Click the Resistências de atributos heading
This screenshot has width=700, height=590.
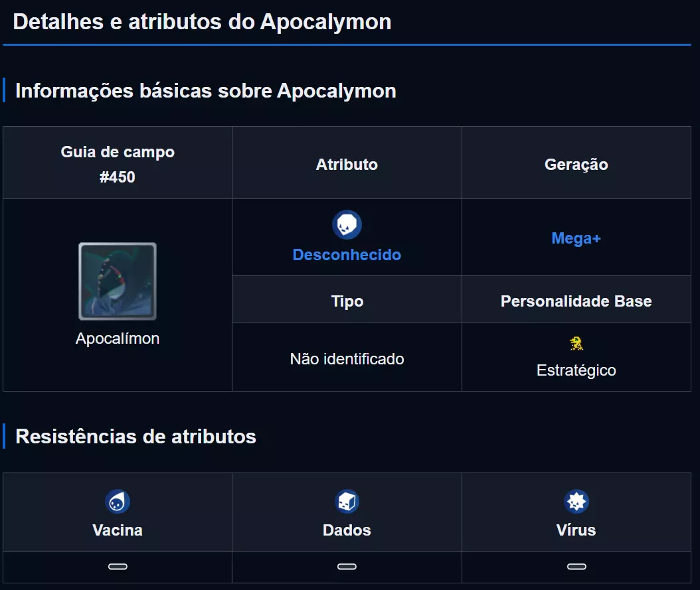point(135,436)
